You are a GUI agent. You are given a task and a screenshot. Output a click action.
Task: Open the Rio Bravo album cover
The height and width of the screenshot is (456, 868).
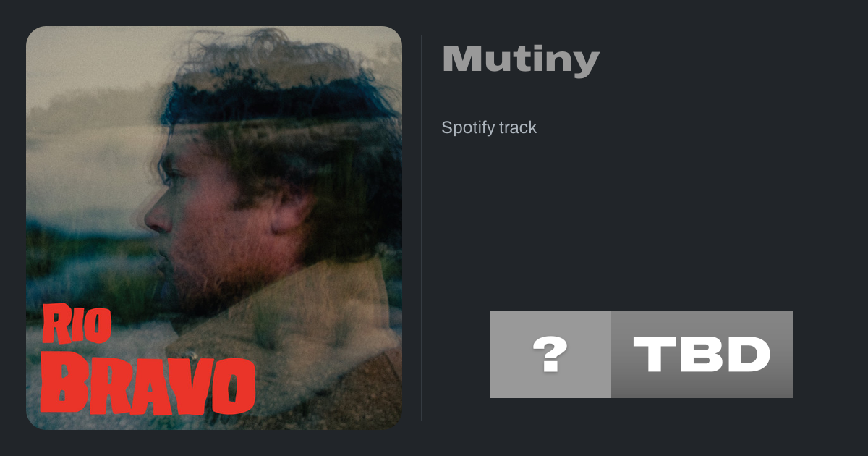coord(214,228)
